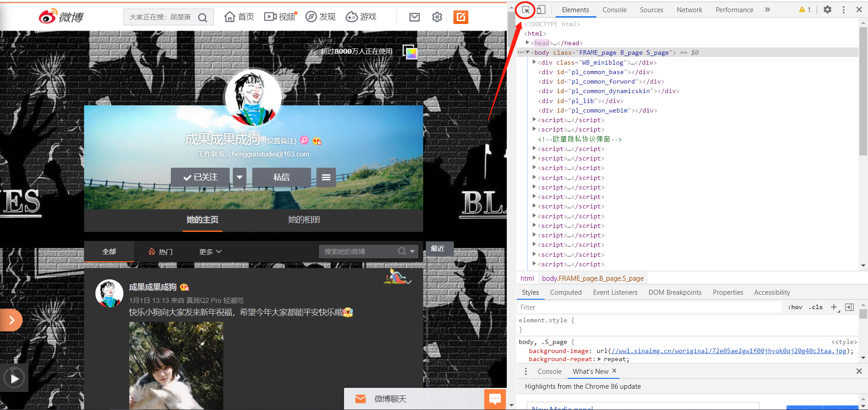Screen dimensions: 868x410
Task: Click the 私信 private message button
Action: (x=281, y=177)
